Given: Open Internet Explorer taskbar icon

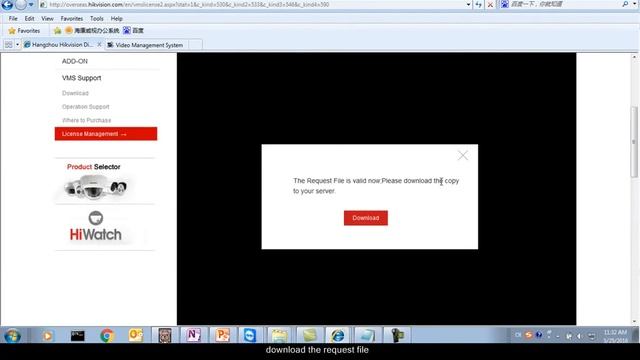Looking at the screenshot, I should [338, 335].
